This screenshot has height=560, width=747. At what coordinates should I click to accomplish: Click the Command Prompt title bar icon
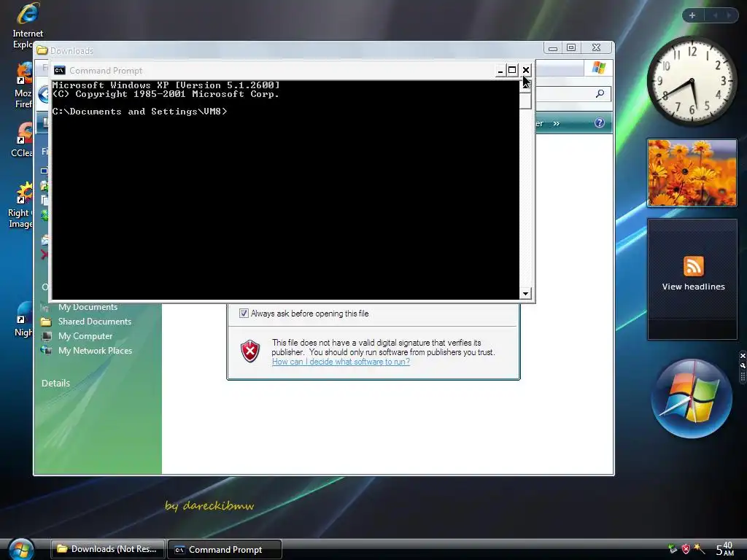pyautogui.click(x=60, y=71)
